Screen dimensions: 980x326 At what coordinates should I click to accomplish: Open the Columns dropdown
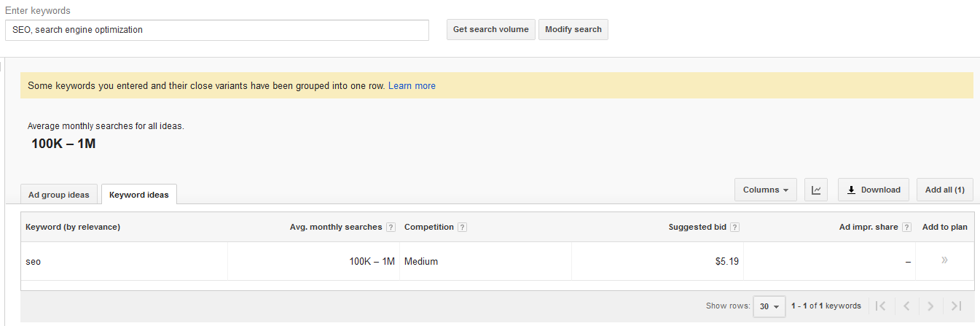pyautogui.click(x=765, y=190)
